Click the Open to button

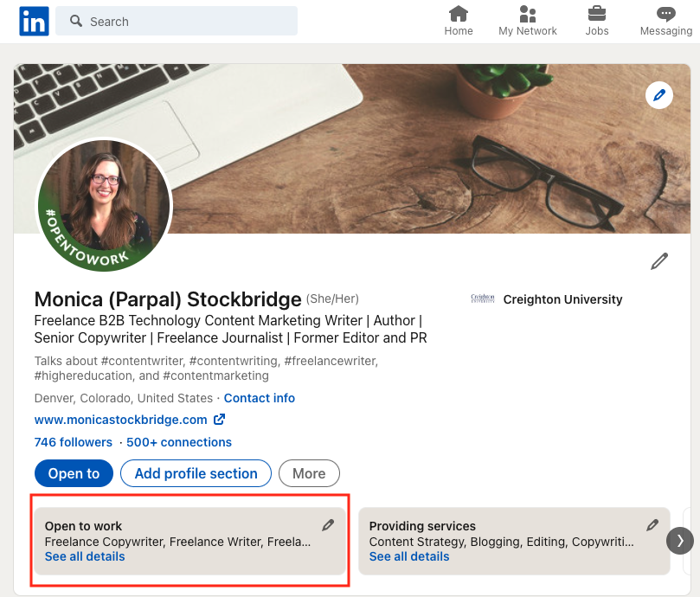tap(74, 473)
